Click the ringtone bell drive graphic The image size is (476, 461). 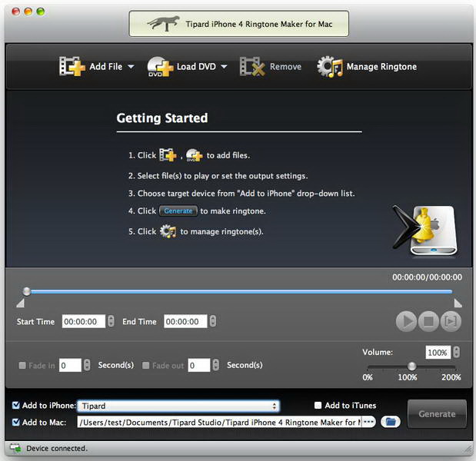click(x=425, y=230)
